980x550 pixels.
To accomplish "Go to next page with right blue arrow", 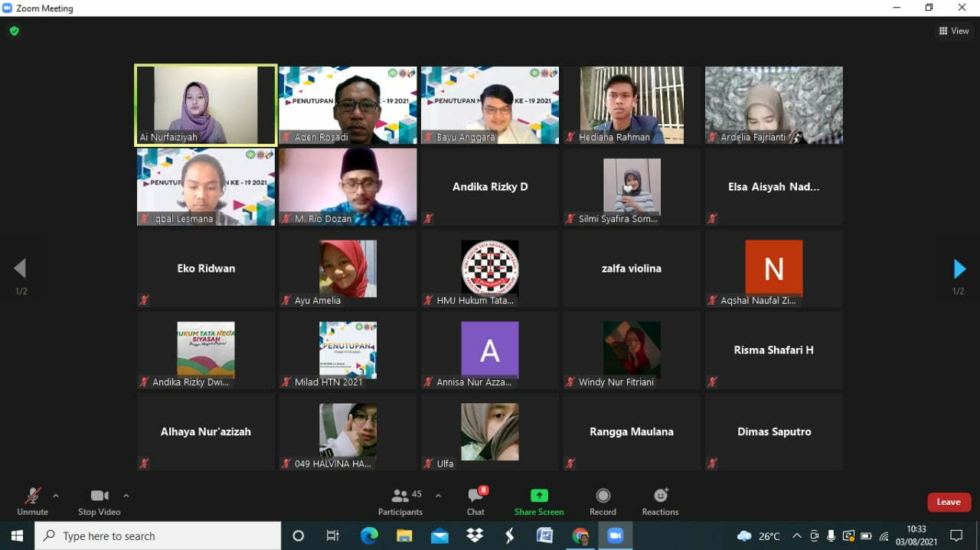I will [x=959, y=268].
